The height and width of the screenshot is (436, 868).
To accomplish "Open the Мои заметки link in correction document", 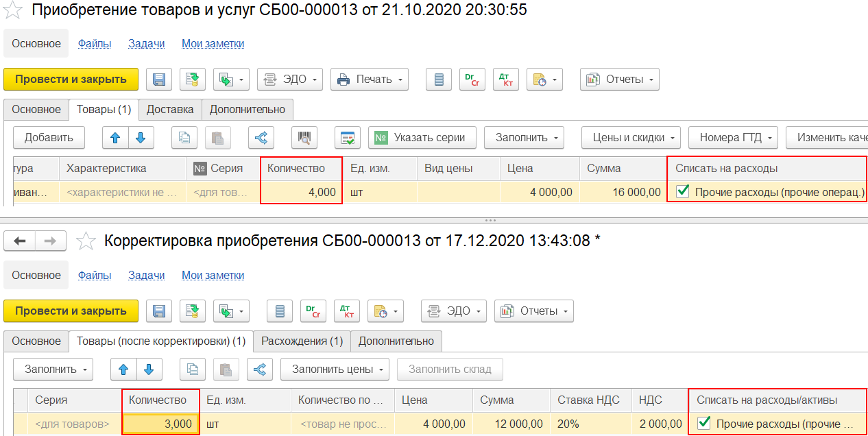I will [213, 275].
